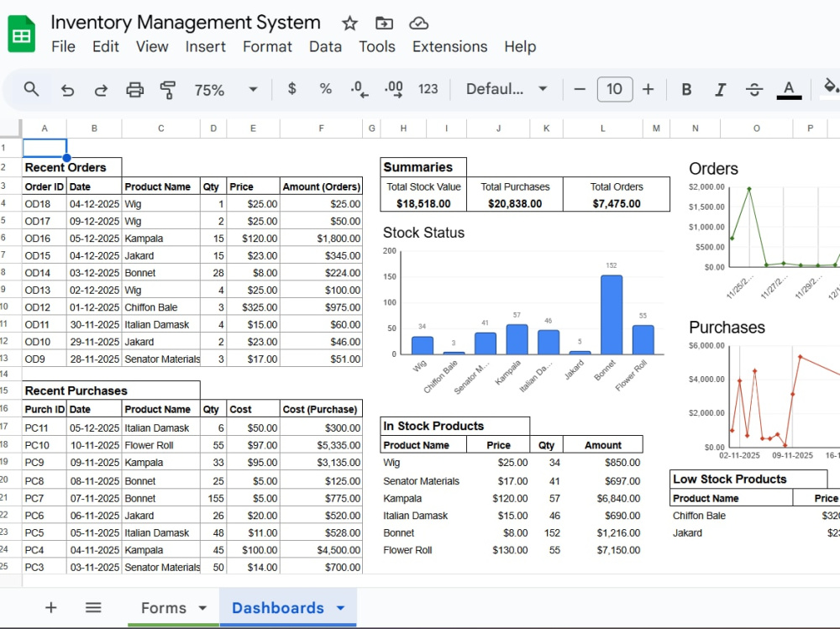Screen dimensions: 840x629
Task: Switch to the Forms sheet tab
Action: 165,607
